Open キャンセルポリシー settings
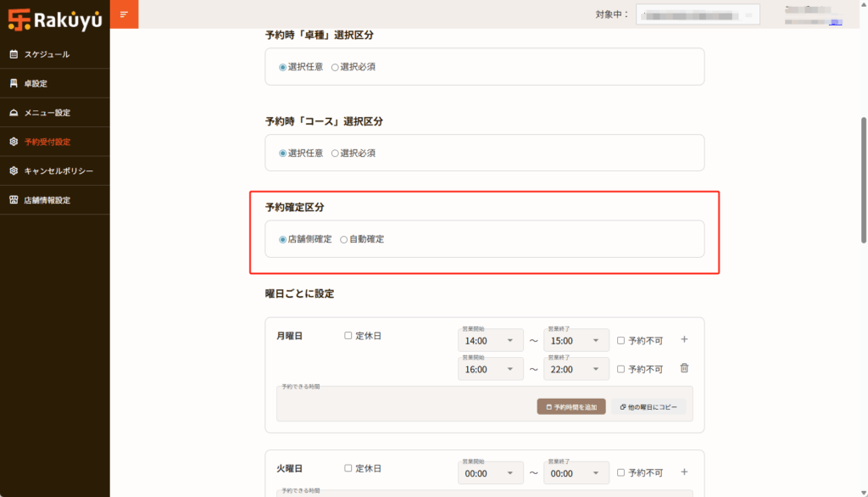 coord(58,170)
